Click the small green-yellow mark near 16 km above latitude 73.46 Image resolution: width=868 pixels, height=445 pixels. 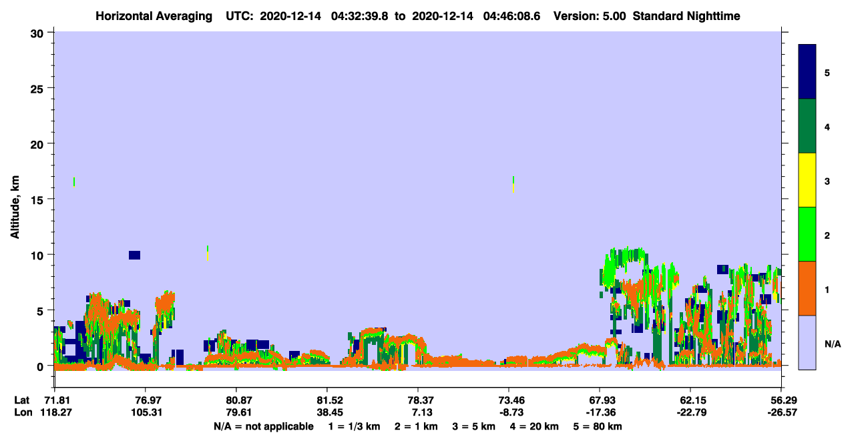pos(513,185)
